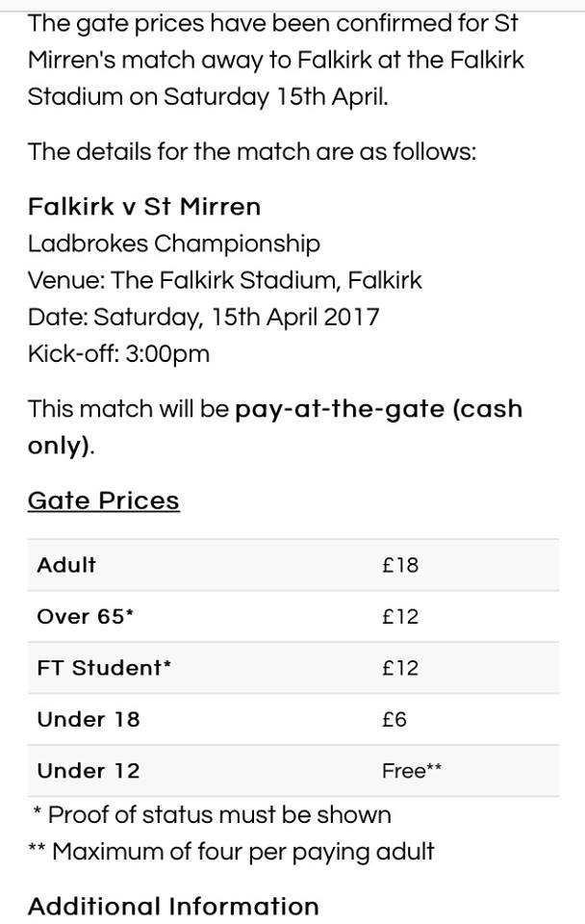This screenshot has height=924, width=585.
Task: Click the £12 FT Student price value
Action: [400, 668]
